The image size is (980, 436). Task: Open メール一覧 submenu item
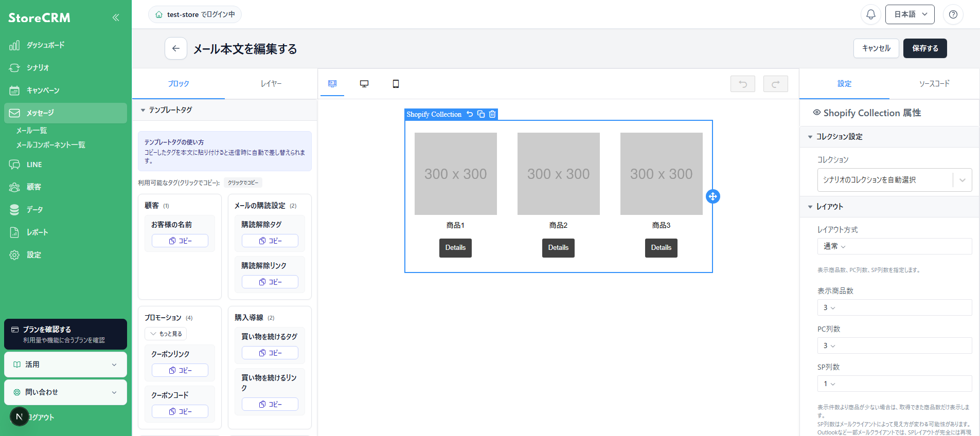31,131
